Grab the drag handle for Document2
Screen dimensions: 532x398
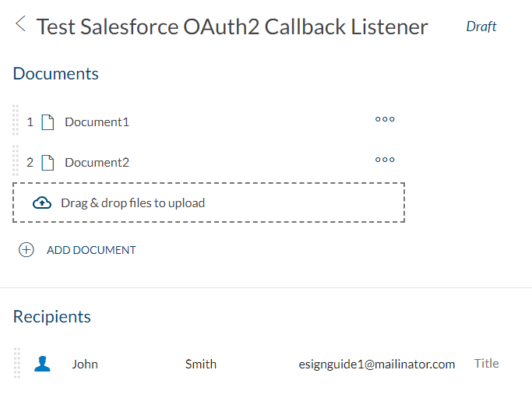16,160
